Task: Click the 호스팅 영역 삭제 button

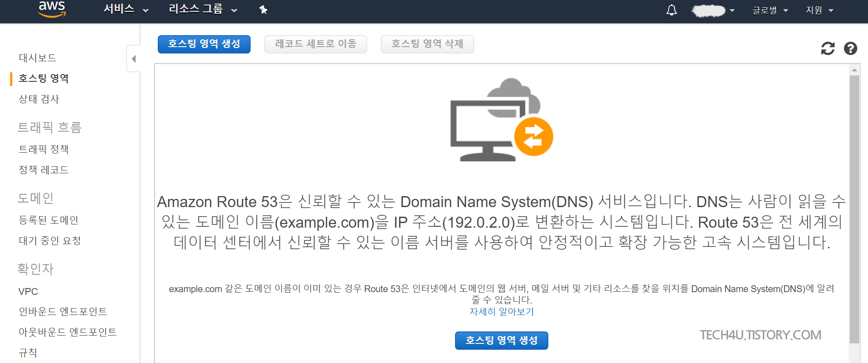Action: coord(427,44)
